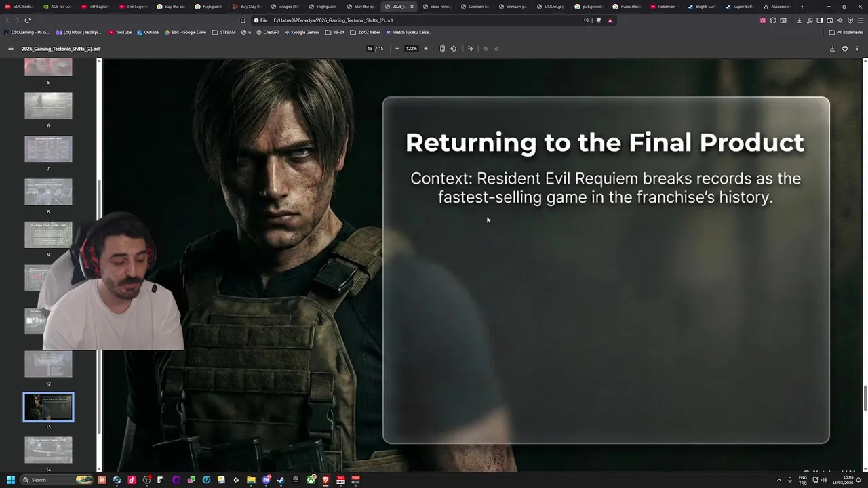
Task: Open the Edit - Google Drive bookmark
Action: click(x=186, y=32)
